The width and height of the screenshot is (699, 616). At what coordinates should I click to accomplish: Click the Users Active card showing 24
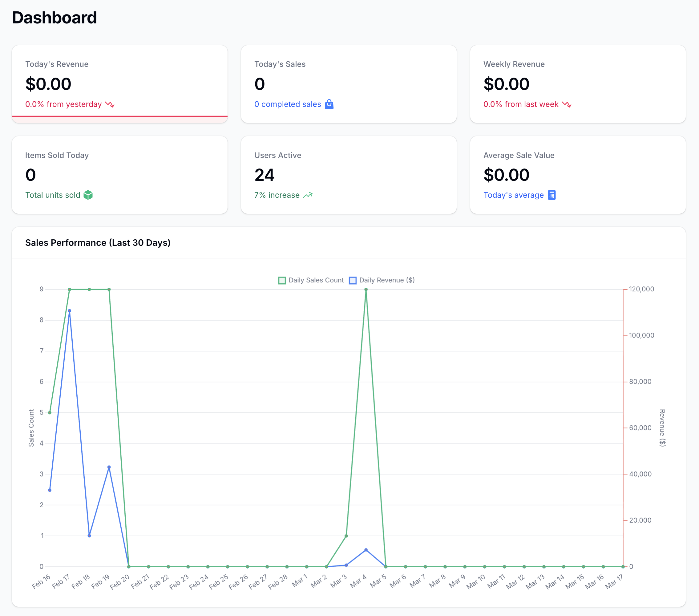(x=264, y=175)
